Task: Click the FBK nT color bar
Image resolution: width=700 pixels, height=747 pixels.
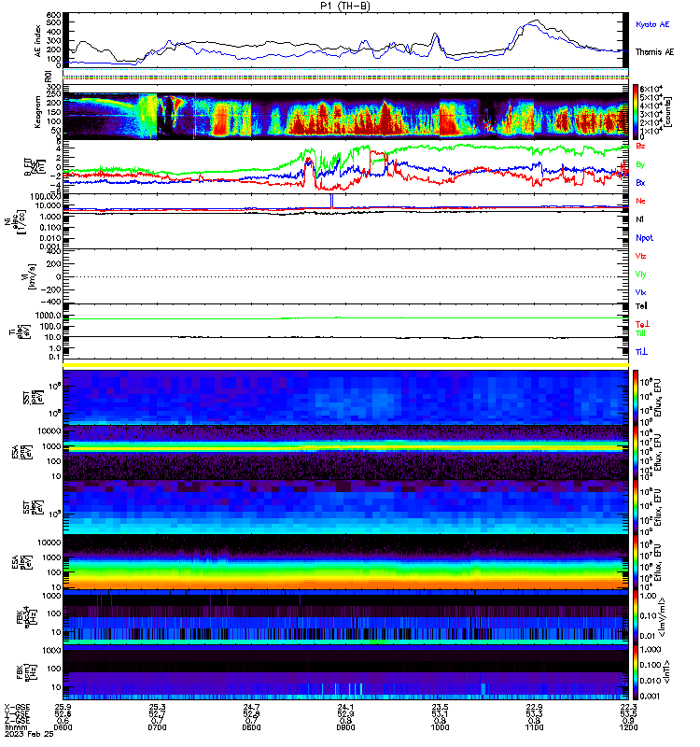Action: click(x=636, y=672)
